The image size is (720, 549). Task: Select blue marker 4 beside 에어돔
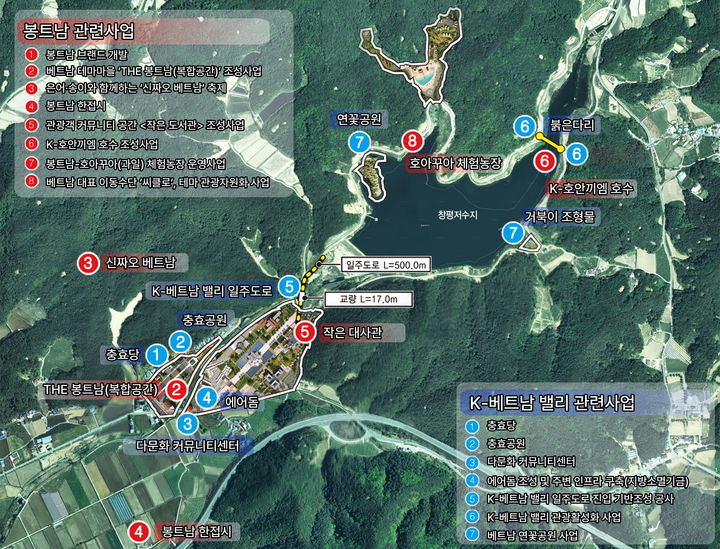(x=206, y=398)
